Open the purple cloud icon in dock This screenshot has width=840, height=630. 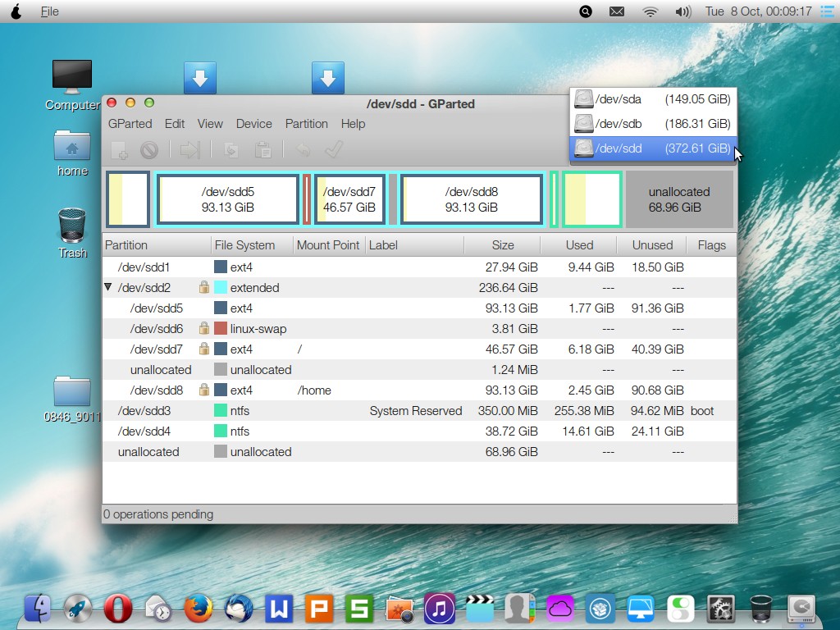pyautogui.click(x=559, y=609)
